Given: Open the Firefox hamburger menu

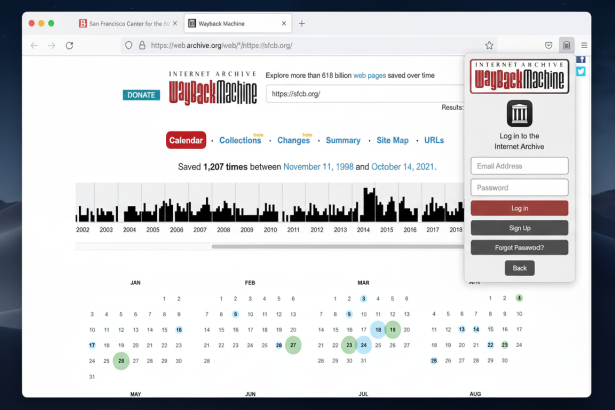Looking at the screenshot, I should click(585, 45).
